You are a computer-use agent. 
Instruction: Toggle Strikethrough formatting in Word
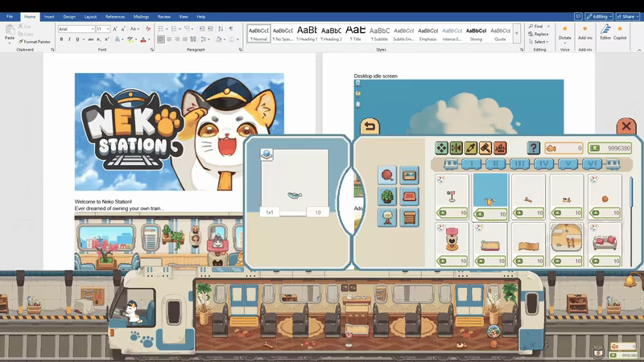[91, 39]
